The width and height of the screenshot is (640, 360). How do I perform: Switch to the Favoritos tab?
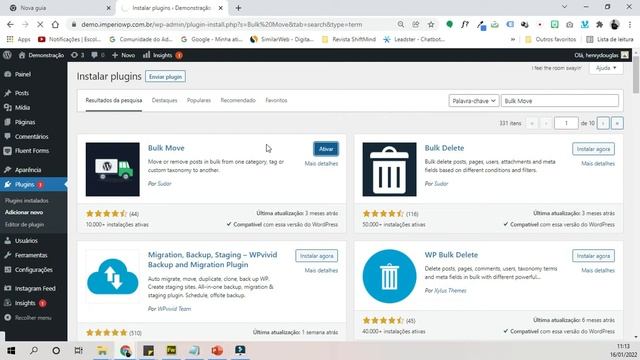click(x=276, y=100)
